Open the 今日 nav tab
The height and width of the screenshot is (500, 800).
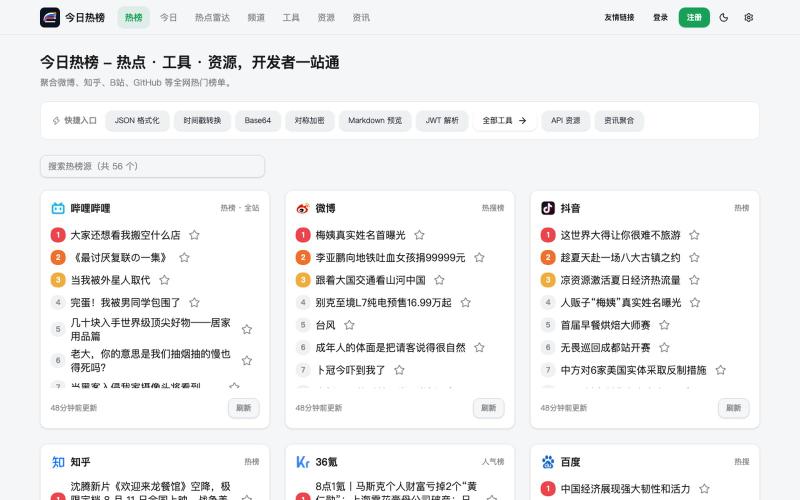pyautogui.click(x=168, y=17)
